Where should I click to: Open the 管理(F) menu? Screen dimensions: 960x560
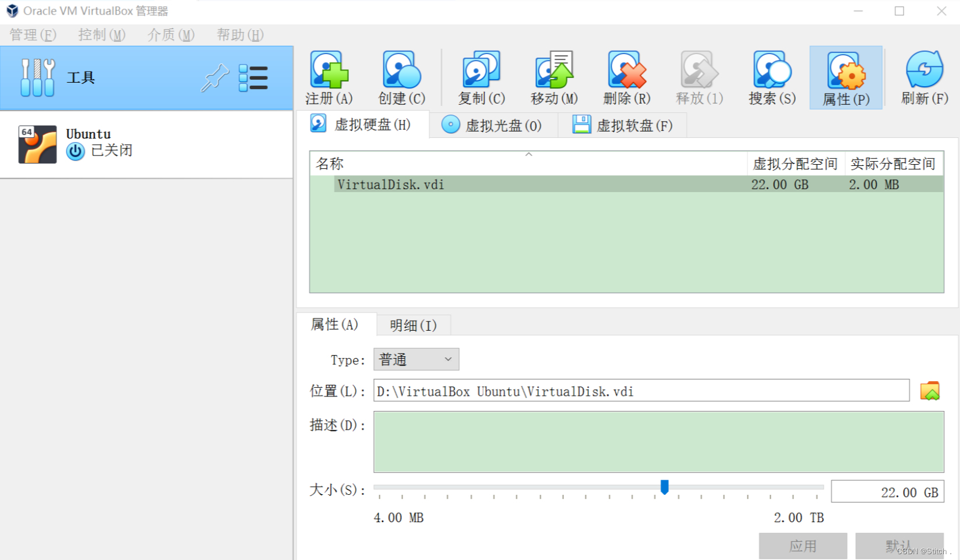click(33, 35)
